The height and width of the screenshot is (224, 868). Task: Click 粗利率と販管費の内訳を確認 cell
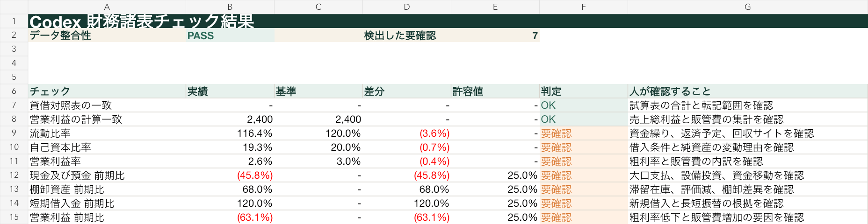coord(747,161)
